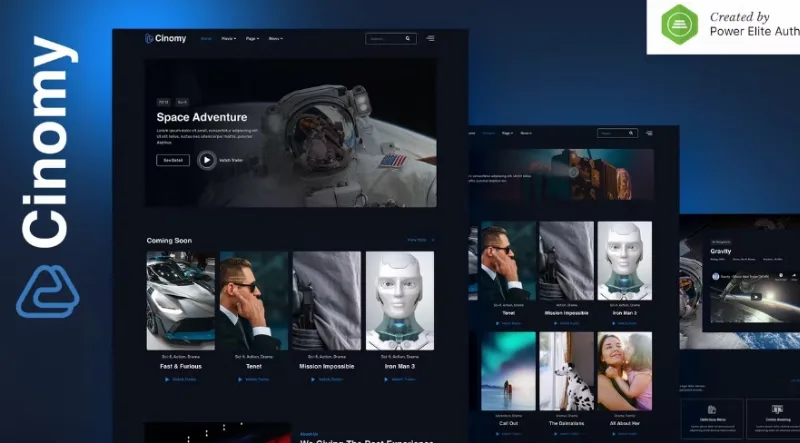This screenshot has width=800, height=443.
Task: Open the Home menu item in the main page
Action: [x=206, y=38]
